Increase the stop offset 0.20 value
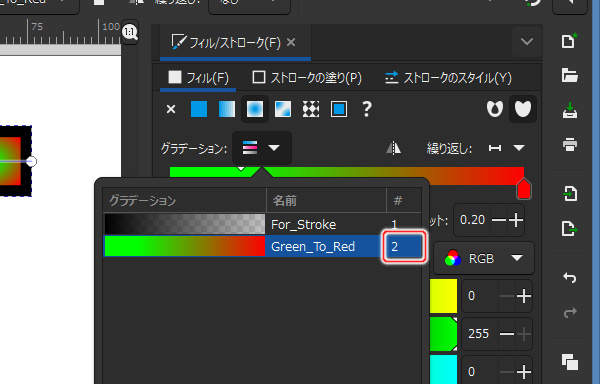 click(515, 220)
